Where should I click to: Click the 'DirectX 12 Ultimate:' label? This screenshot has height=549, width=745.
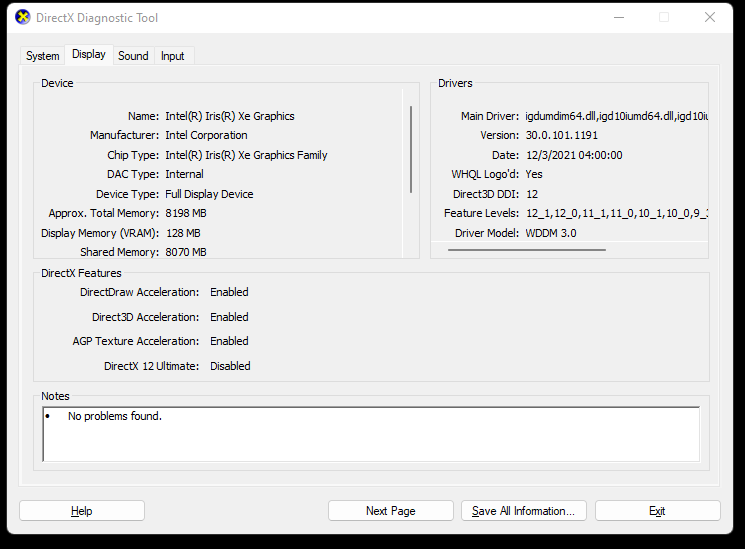(152, 366)
